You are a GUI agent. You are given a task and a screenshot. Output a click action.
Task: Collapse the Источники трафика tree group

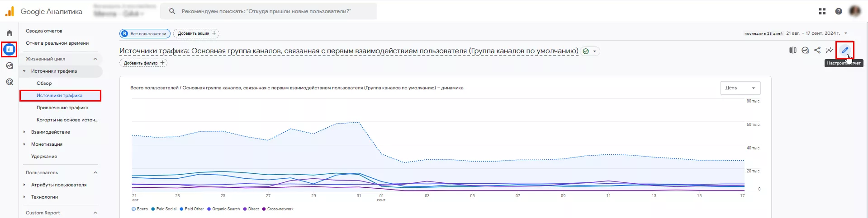[24, 71]
